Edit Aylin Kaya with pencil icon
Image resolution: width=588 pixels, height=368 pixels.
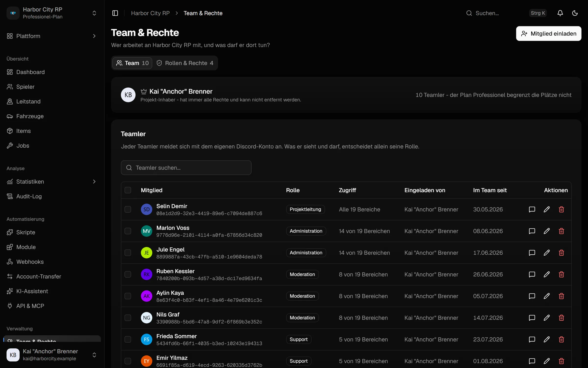click(x=547, y=296)
